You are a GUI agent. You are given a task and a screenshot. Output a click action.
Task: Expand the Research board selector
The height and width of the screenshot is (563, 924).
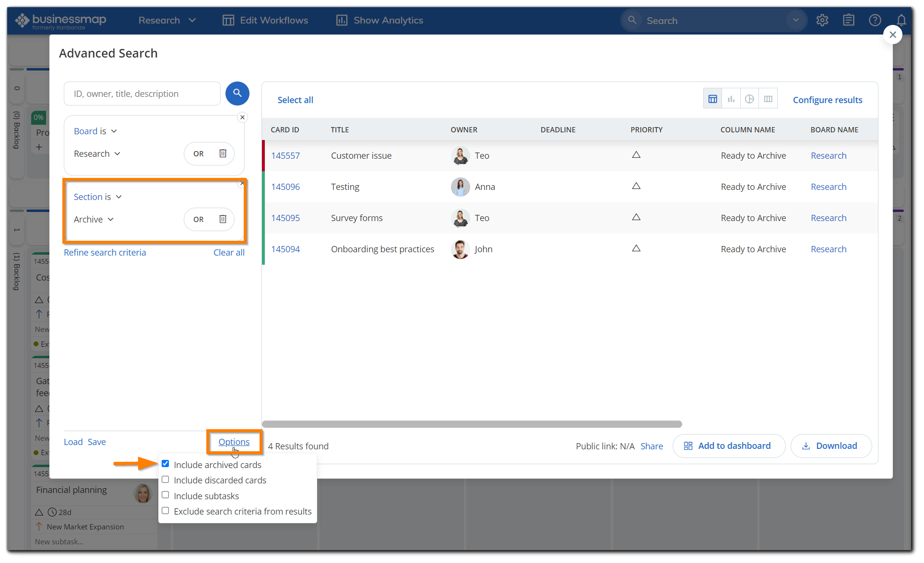pos(97,153)
